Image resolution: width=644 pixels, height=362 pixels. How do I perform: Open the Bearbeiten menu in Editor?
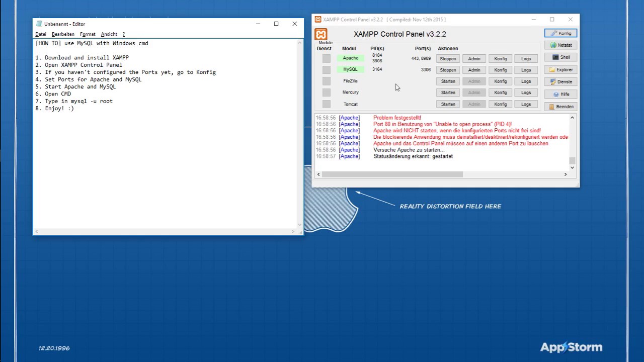tap(63, 34)
